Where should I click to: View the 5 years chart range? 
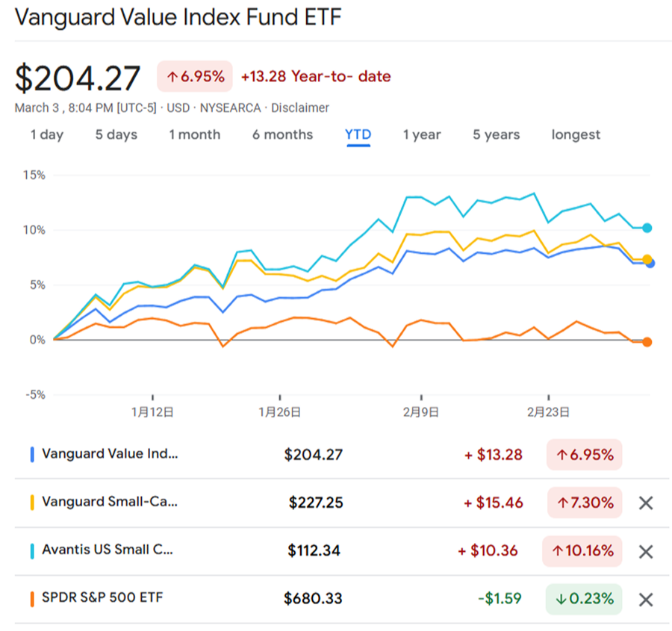496,135
